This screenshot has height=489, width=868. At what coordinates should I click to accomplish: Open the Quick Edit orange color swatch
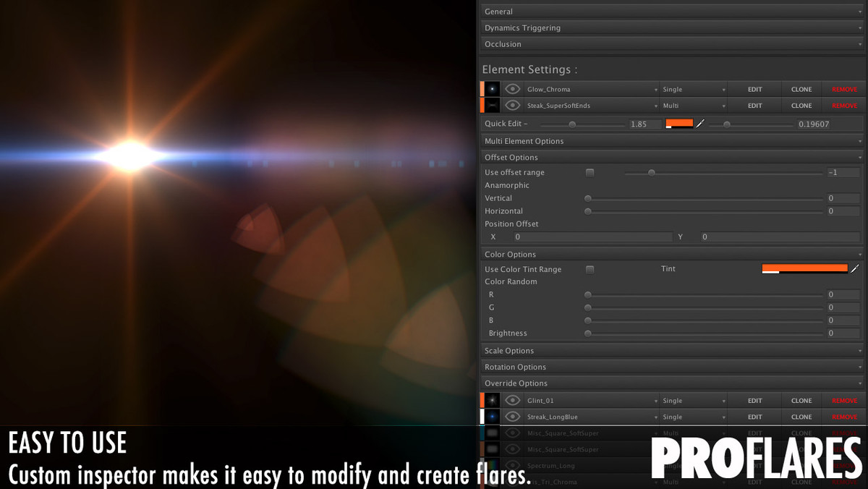679,124
